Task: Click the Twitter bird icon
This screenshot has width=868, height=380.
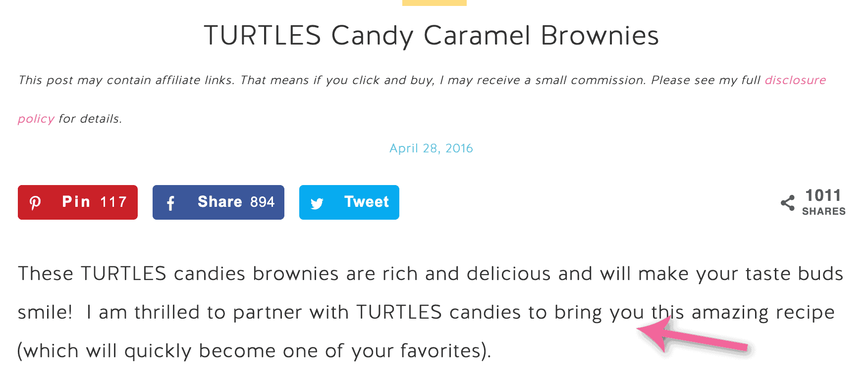Action: click(317, 203)
